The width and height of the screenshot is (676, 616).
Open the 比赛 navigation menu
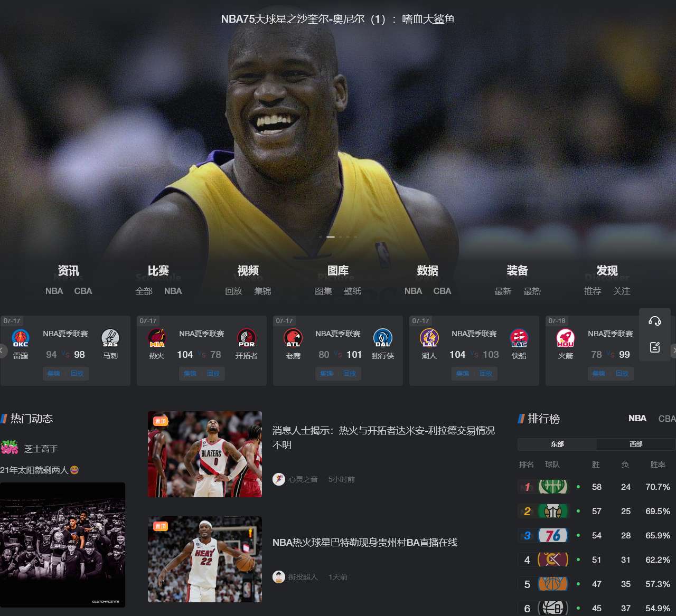[158, 271]
